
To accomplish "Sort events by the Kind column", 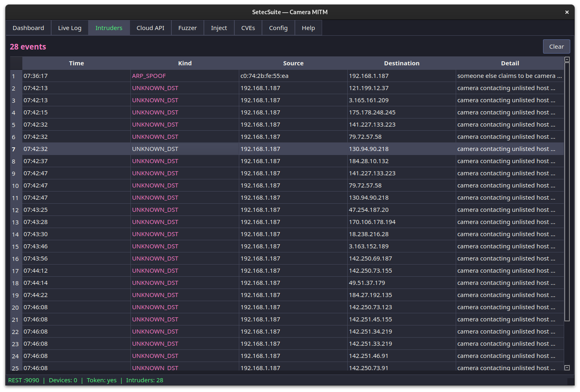I will (x=185, y=63).
